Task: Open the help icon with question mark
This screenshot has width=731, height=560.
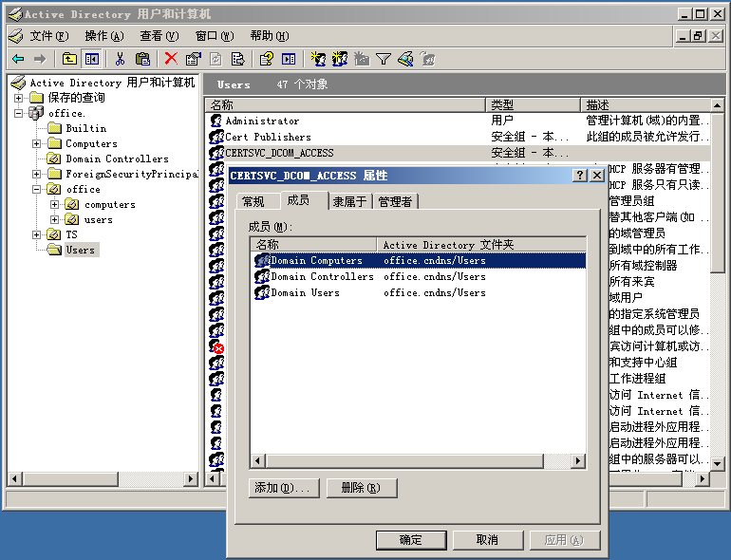Action: [267, 59]
